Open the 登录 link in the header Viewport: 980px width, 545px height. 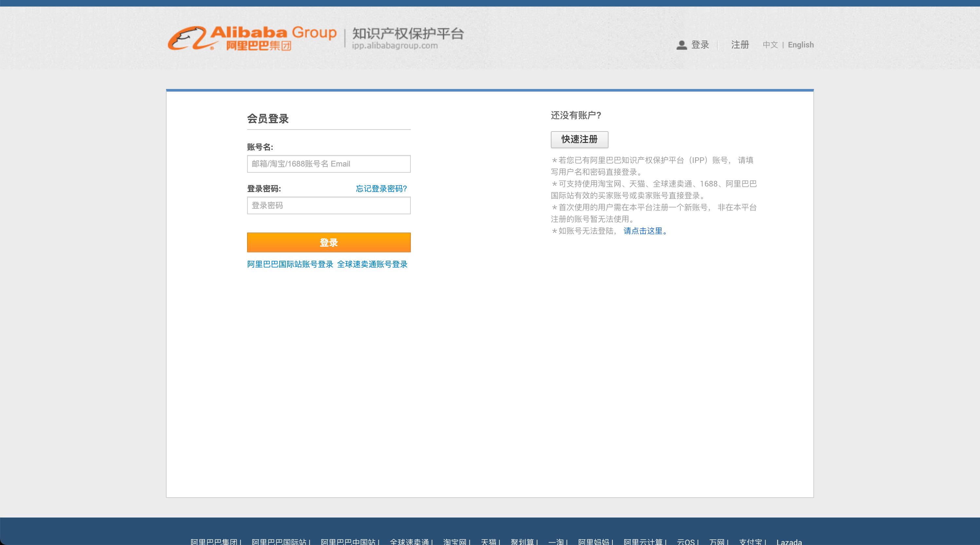[700, 45]
